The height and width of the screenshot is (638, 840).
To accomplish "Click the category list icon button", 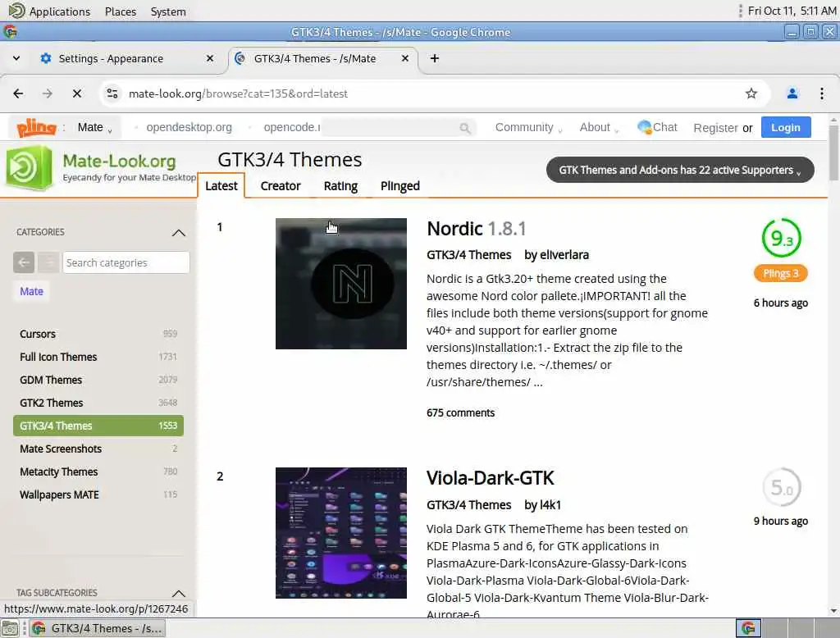I will click(x=48, y=262).
